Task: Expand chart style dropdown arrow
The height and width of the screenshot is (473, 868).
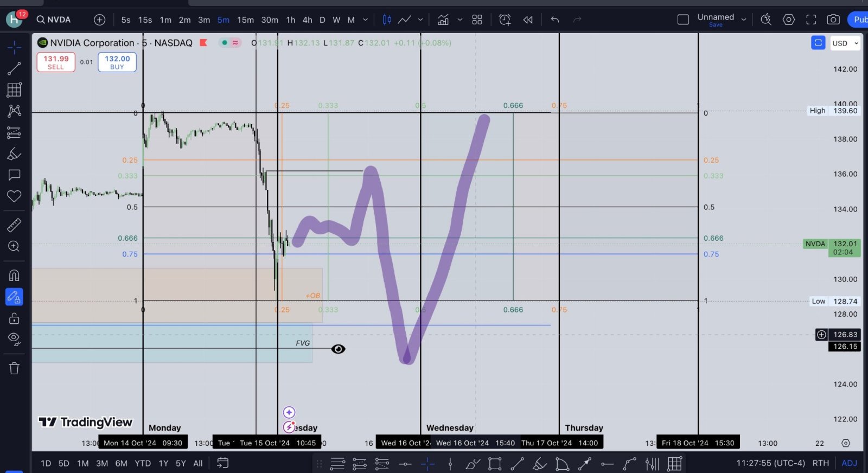Action: [420, 20]
